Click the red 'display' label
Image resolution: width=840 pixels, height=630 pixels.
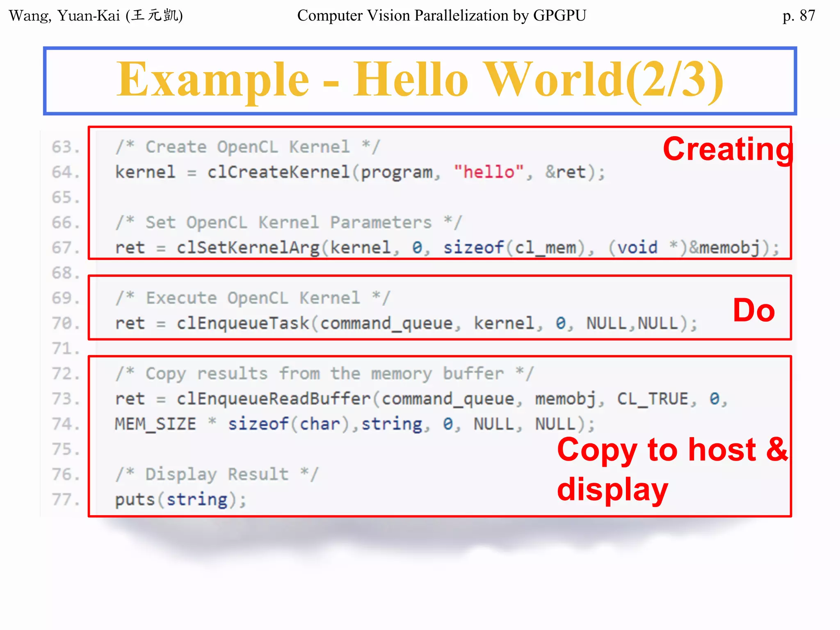pyautogui.click(x=613, y=490)
